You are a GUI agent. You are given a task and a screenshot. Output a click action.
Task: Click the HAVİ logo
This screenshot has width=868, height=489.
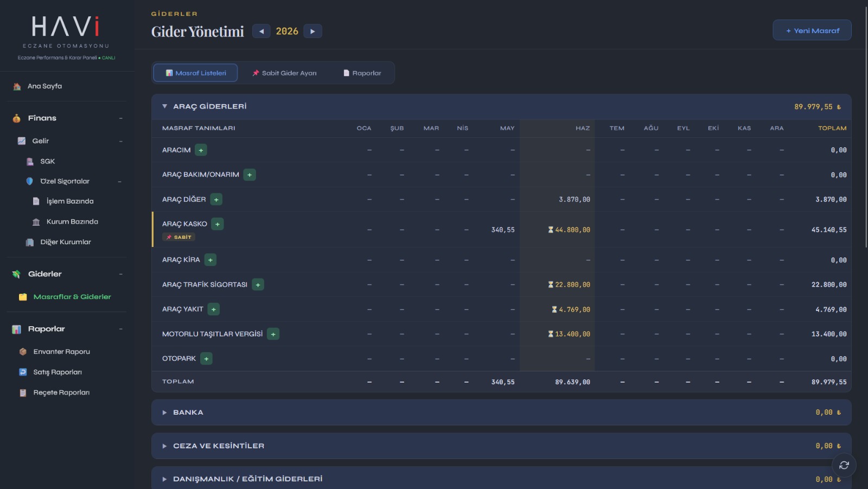(x=66, y=27)
